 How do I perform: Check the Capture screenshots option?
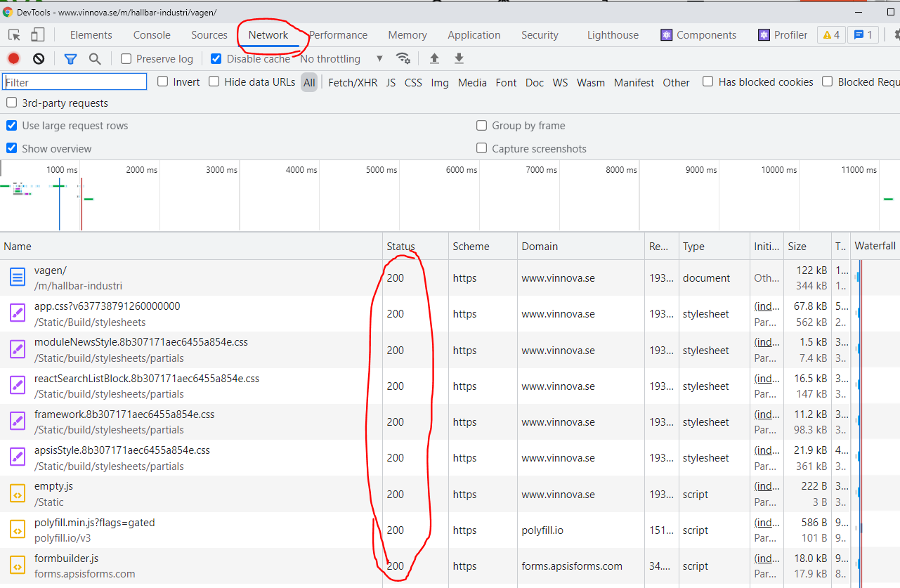tap(482, 148)
